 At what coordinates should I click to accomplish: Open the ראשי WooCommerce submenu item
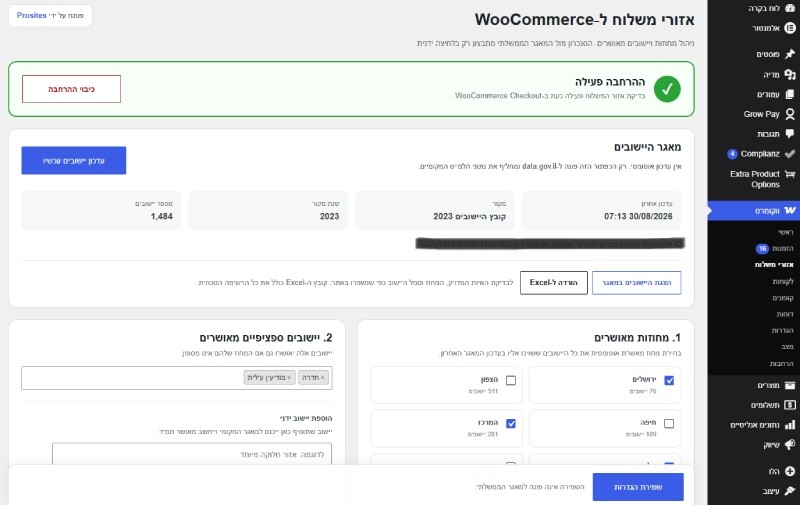click(x=786, y=232)
